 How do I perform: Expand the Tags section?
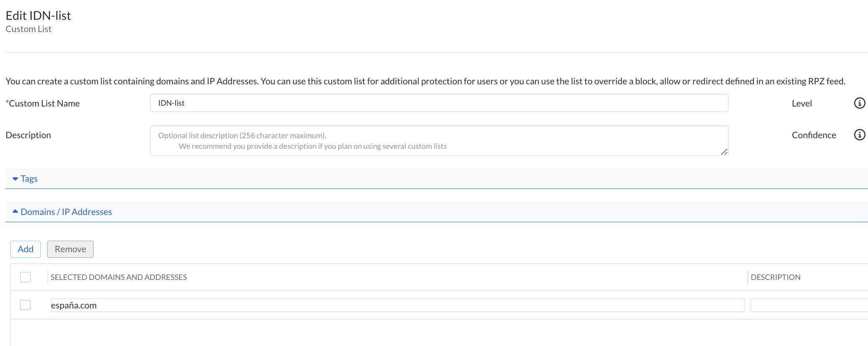click(x=29, y=179)
